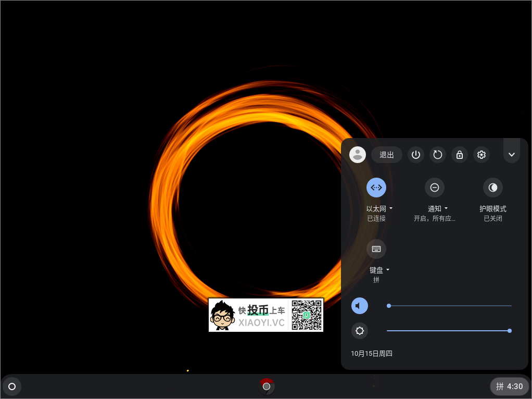This screenshot has width=532, height=399.
Task: Click the restart icon in the tray
Action: (437, 155)
